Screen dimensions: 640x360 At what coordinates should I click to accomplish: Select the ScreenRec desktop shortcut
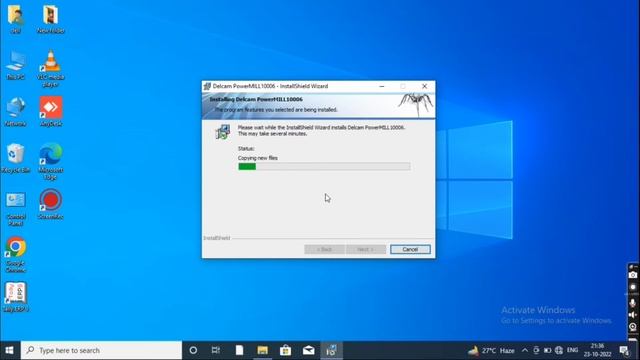point(51,205)
